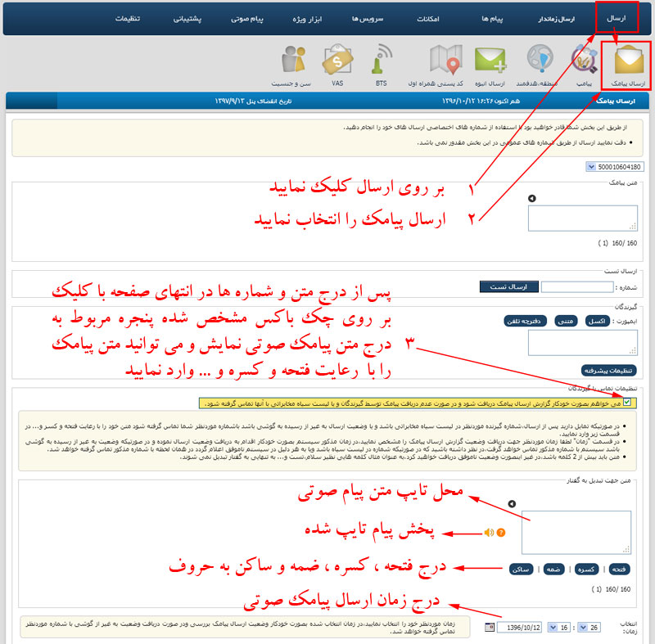This screenshot has height=644, width=655.
Task: Open the سرویس ها menu
Action: [367, 19]
